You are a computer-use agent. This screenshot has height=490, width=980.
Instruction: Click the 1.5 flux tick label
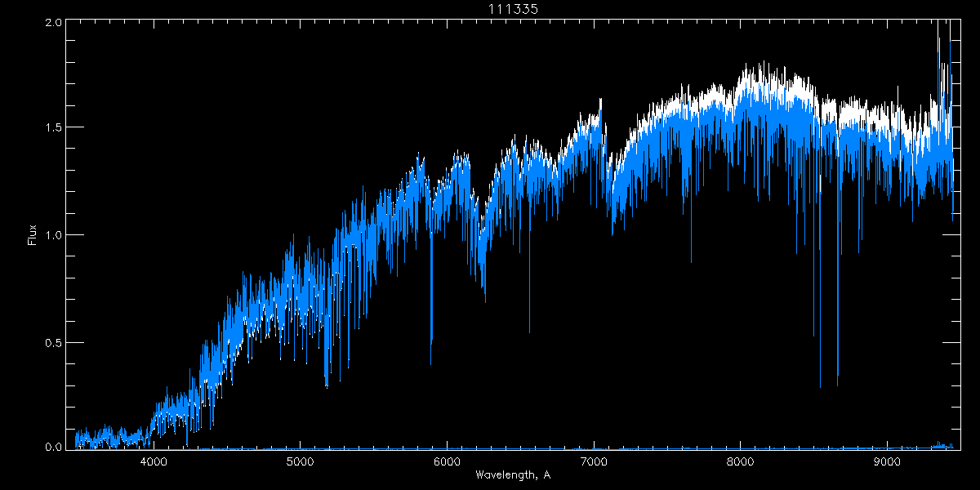pyautogui.click(x=53, y=128)
